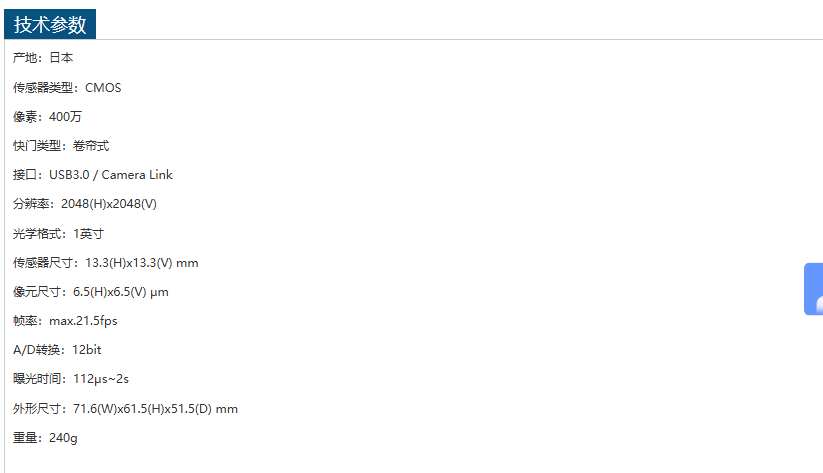The width and height of the screenshot is (823, 473).
Task: Select the 技术参数 tab header
Action: tap(49, 25)
